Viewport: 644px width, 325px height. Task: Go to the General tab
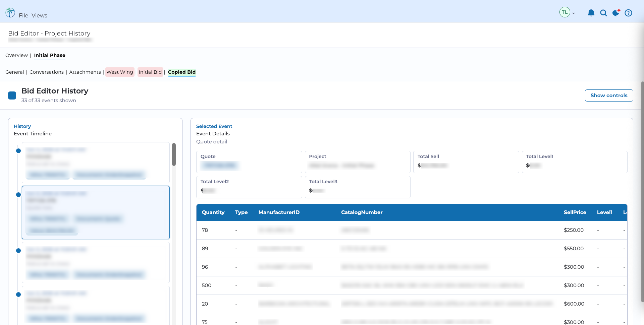(x=14, y=72)
